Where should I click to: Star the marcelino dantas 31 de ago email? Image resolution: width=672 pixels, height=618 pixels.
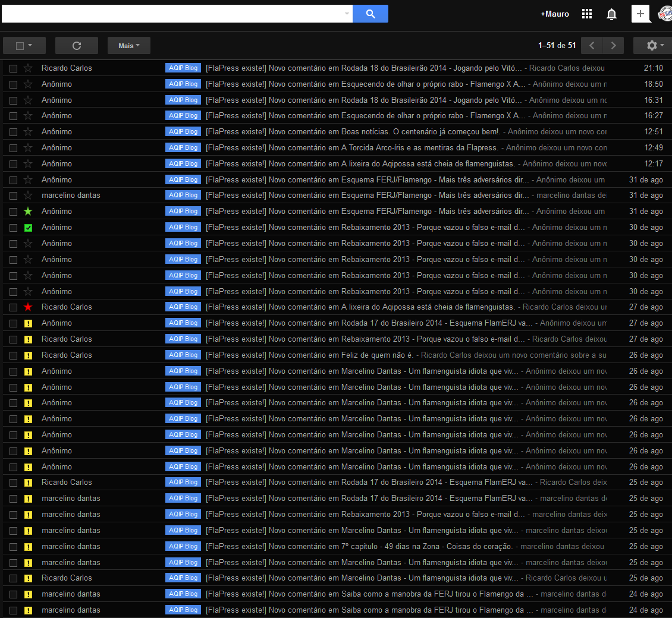tap(28, 196)
